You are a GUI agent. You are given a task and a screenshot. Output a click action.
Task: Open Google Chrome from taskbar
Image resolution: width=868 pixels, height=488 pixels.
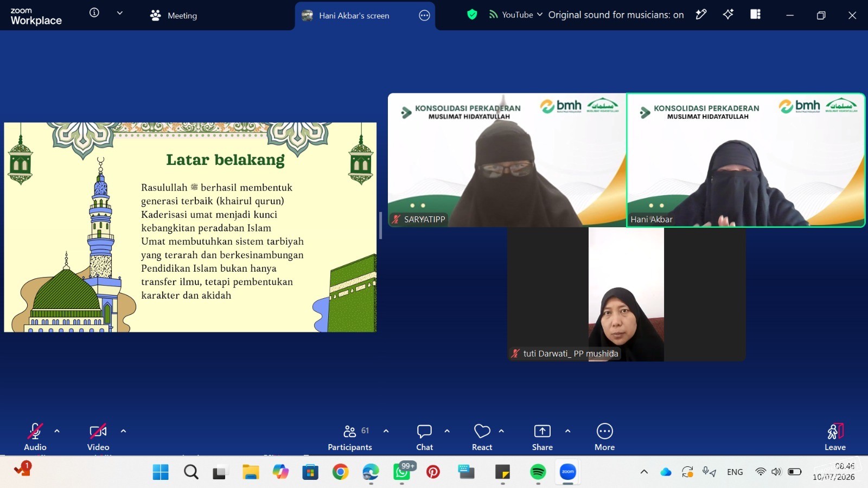click(x=340, y=472)
